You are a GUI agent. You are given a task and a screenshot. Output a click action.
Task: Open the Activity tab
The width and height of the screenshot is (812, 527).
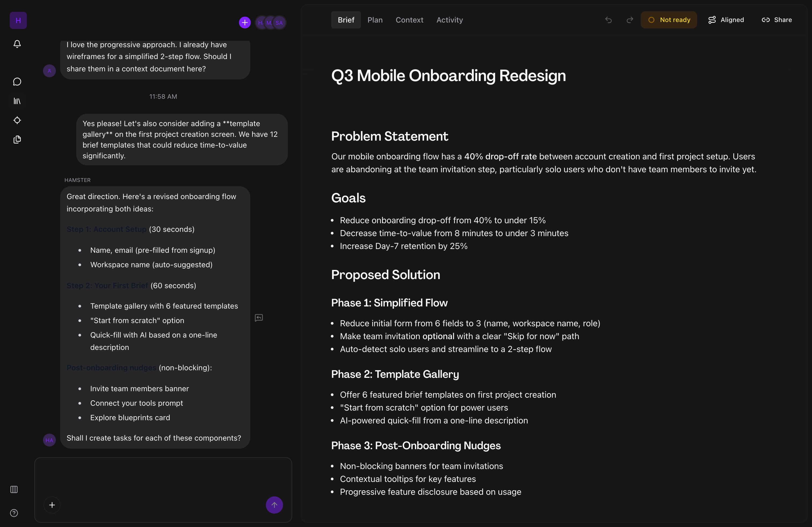[x=449, y=20]
